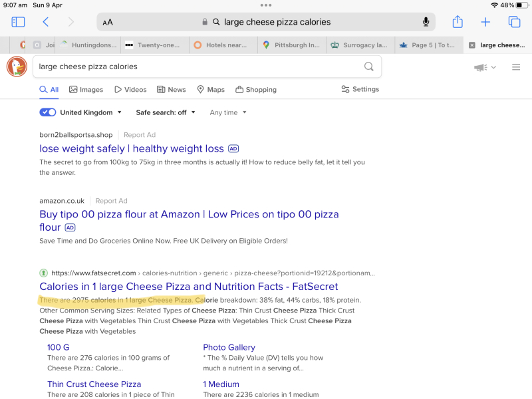This screenshot has width=532, height=399.
Task: Go back to the previous page
Action: pyautogui.click(x=46, y=22)
